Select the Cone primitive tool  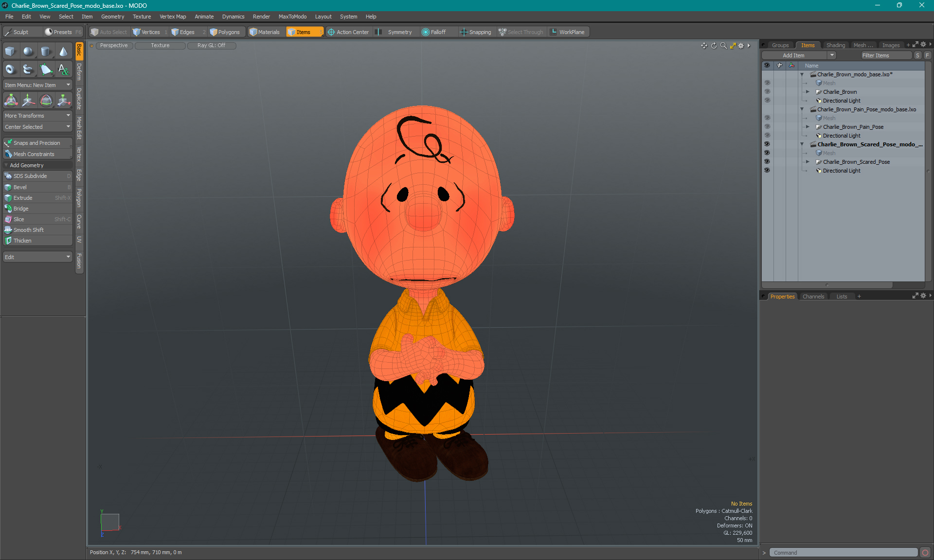click(64, 52)
